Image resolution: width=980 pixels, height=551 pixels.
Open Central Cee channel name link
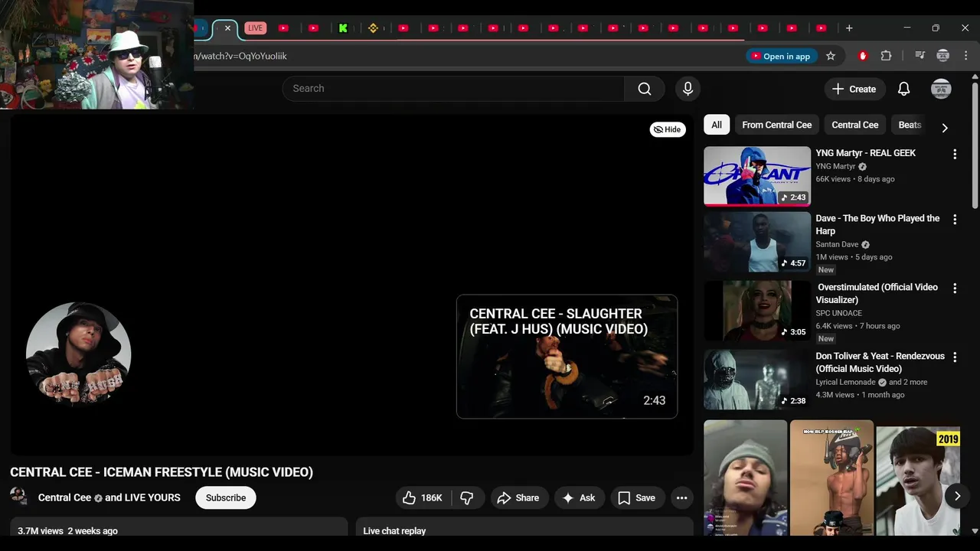[x=64, y=497]
